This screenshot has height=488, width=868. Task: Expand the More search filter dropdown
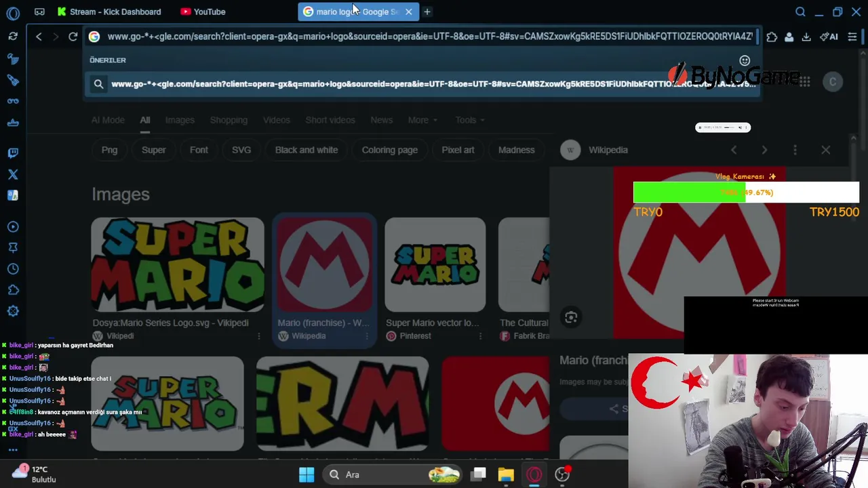[x=422, y=120]
